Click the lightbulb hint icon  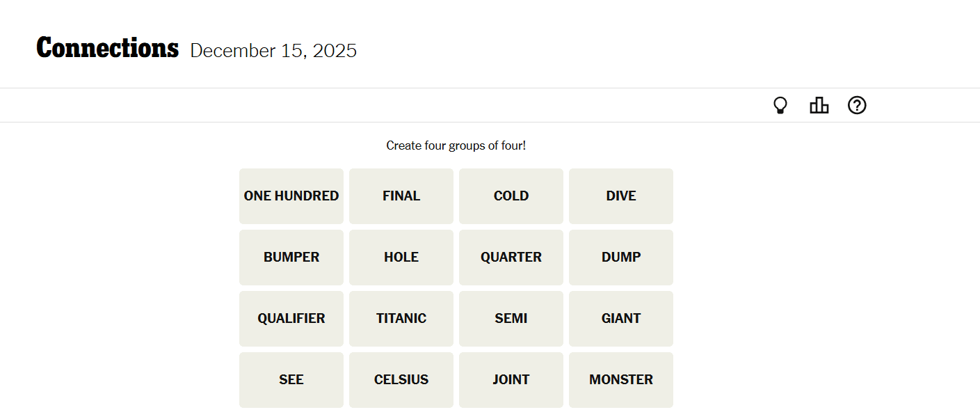coord(780,106)
